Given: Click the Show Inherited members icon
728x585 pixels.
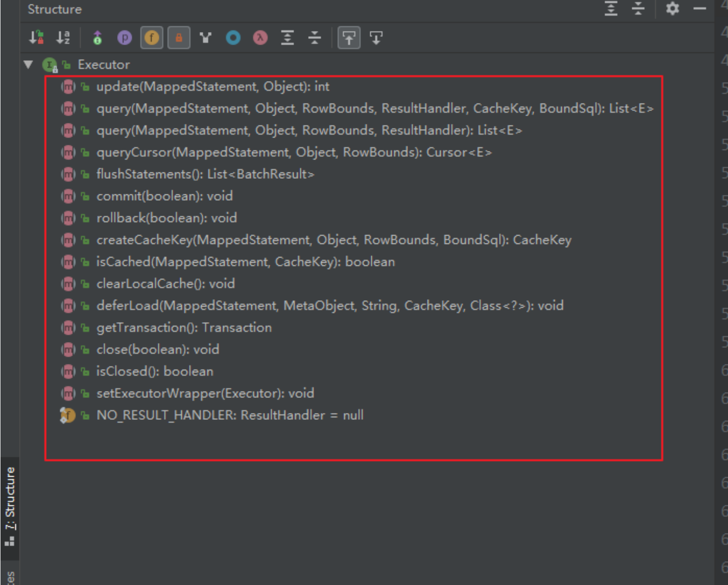Looking at the screenshot, I should pyautogui.click(x=97, y=37).
